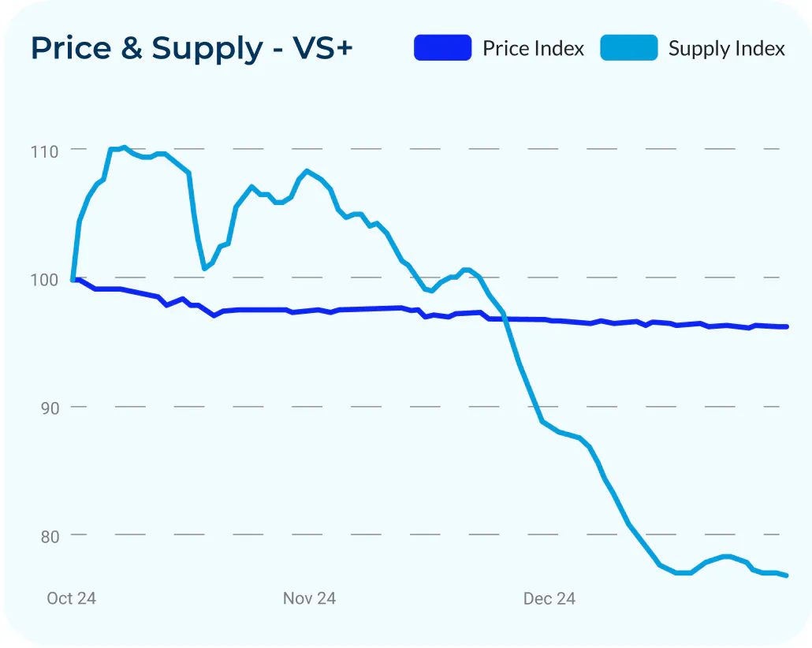Click the supply line's highest peak near 110
Image resolution: width=812 pixels, height=648 pixels.
coord(125,147)
